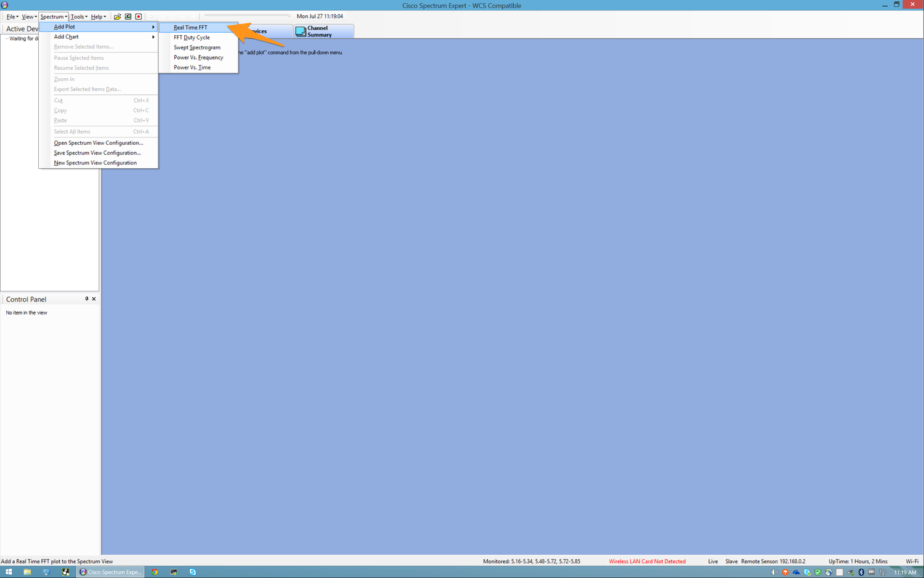The width and height of the screenshot is (924, 578).
Task: Click the taskbar clock showing 11:19 AM
Action: tap(905, 572)
